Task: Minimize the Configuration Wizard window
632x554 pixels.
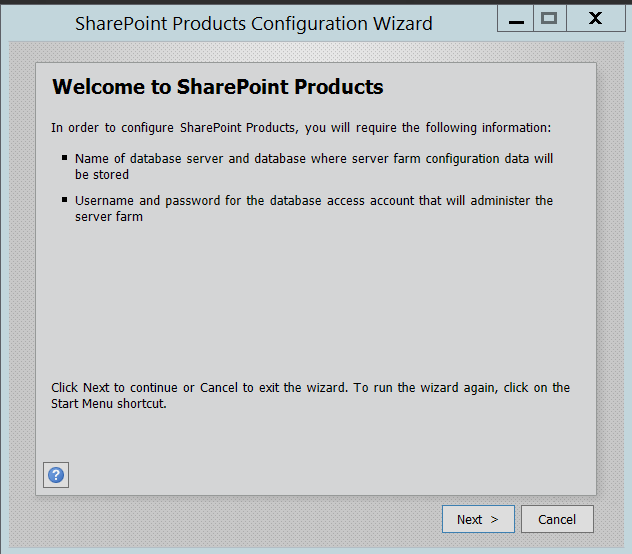Action: pyautogui.click(x=516, y=19)
